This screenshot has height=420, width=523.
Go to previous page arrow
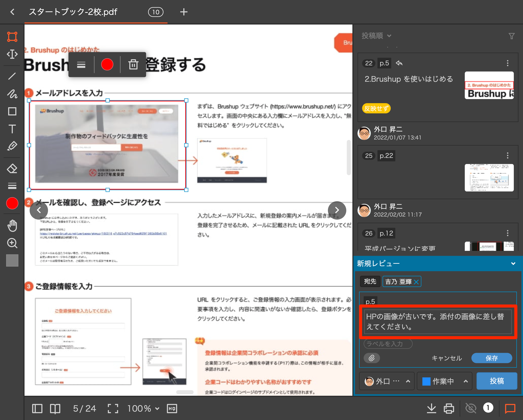[x=39, y=210]
